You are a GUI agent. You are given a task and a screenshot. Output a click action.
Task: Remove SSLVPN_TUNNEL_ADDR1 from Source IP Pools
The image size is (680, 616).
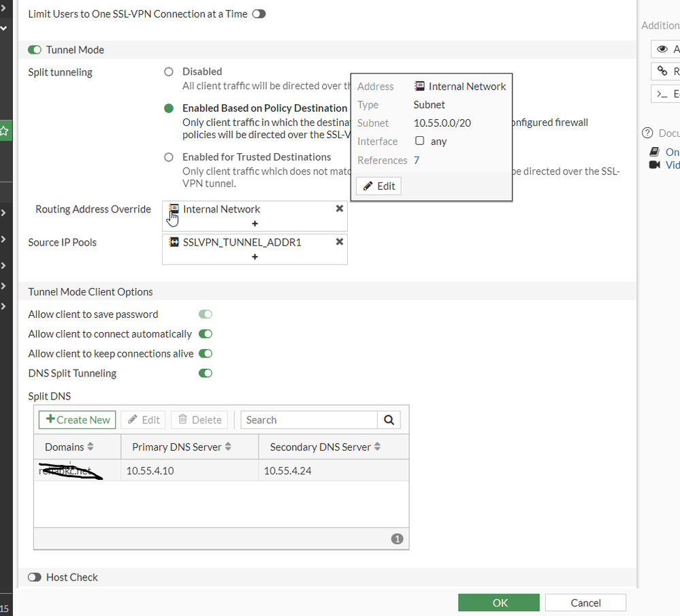pos(339,242)
